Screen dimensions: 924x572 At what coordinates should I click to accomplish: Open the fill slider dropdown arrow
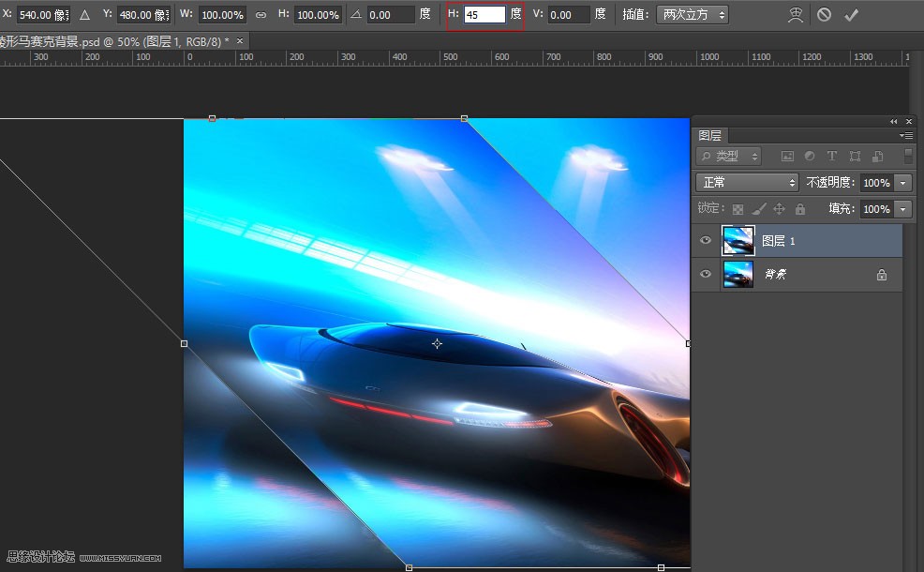point(902,209)
